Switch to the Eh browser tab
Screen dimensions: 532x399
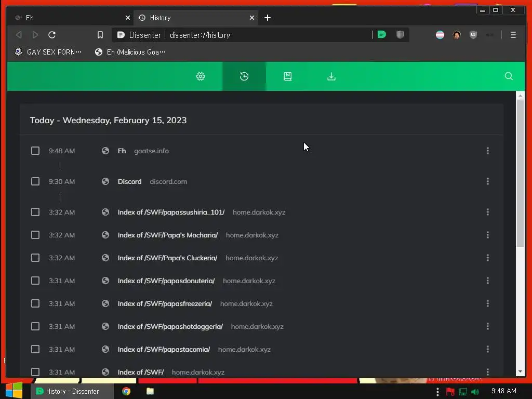(x=71, y=18)
